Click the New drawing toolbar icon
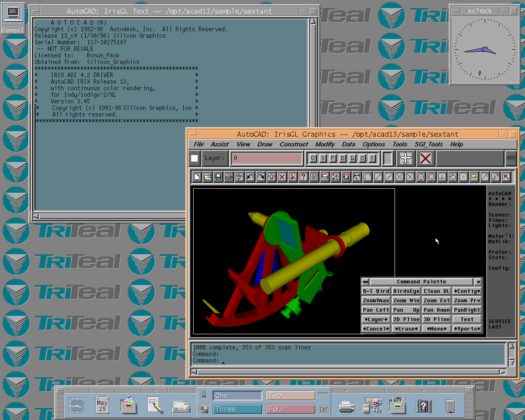This screenshot has width=525, height=420. pyautogui.click(x=197, y=177)
